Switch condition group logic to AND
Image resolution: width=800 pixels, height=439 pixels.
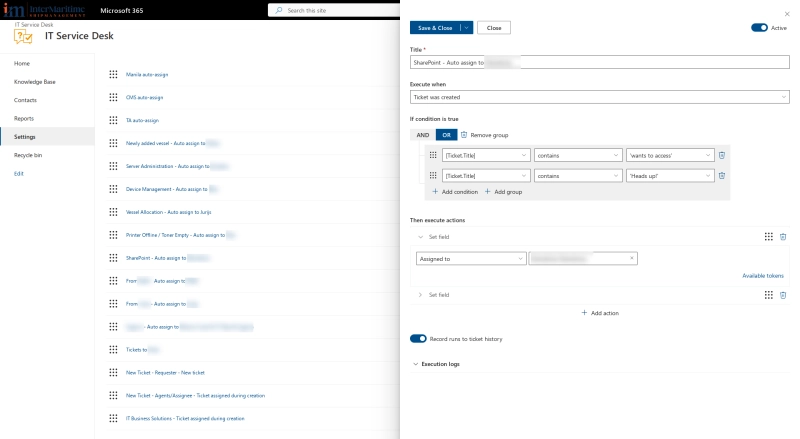click(x=423, y=134)
